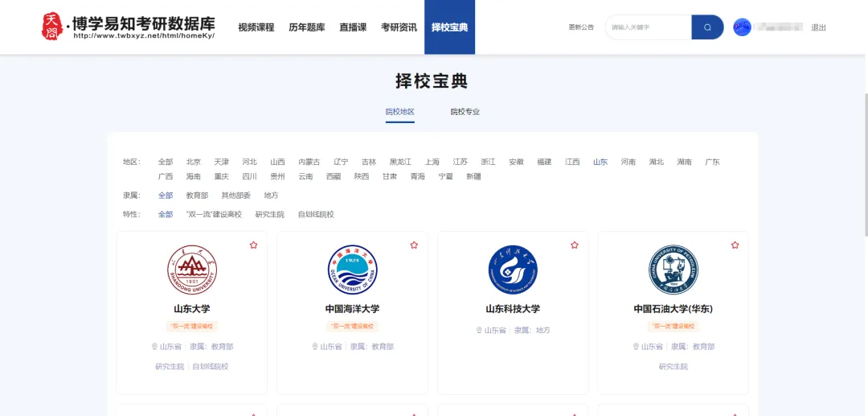Filter by 自划线院校
The image size is (868, 416).
316,215
